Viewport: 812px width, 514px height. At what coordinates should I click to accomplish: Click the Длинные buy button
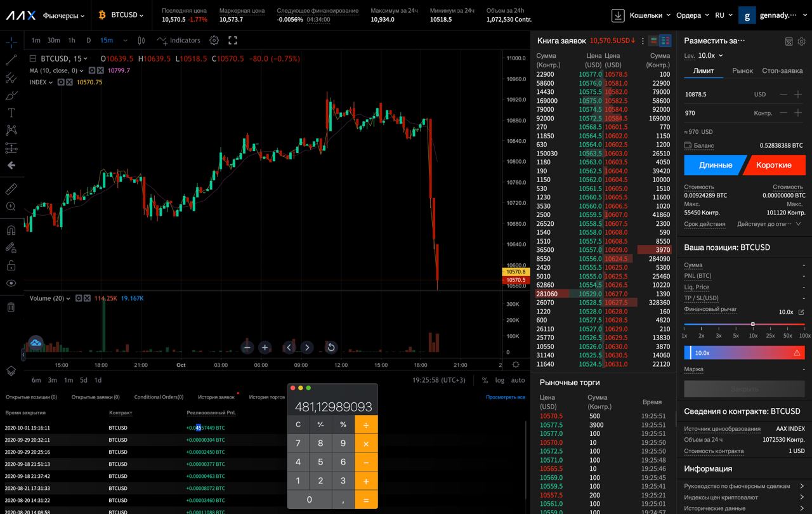(x=715, y=165)
